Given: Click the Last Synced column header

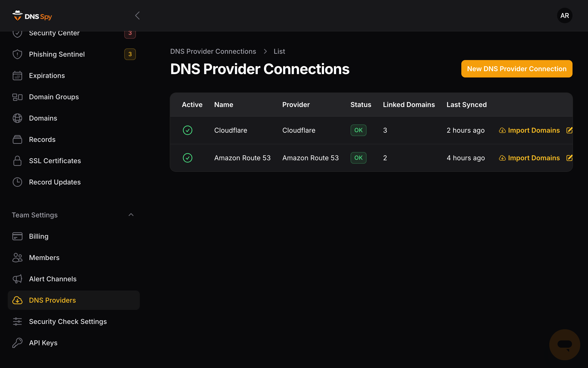Looking at the screenshot, I should tap(467, 105).
